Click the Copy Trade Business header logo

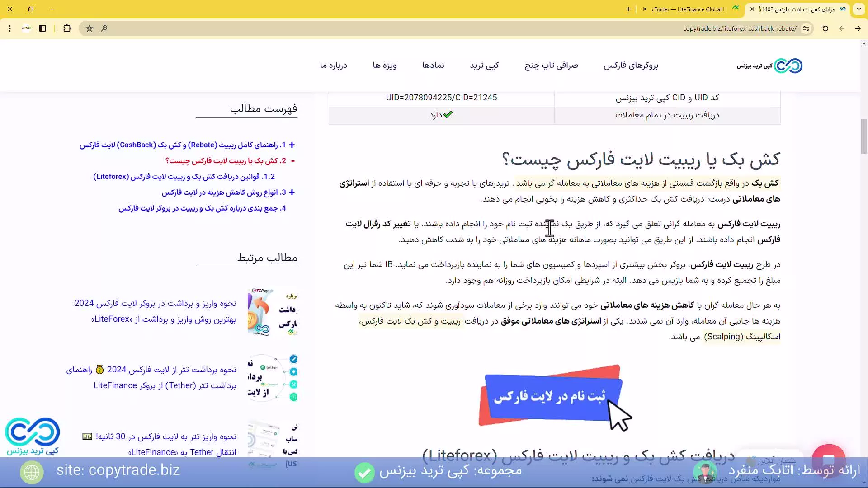[x=769, y=66]
